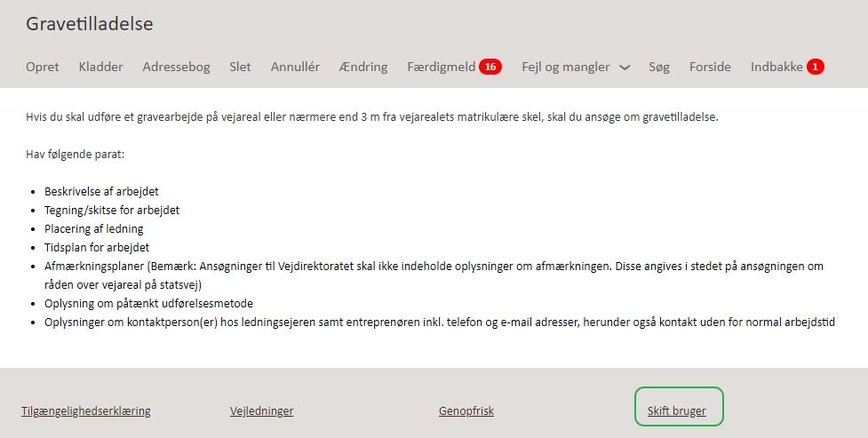This screenshot has height=438, width=868.
Task: Select Slet in the navigation bar
Action: [x=240, y=67]
